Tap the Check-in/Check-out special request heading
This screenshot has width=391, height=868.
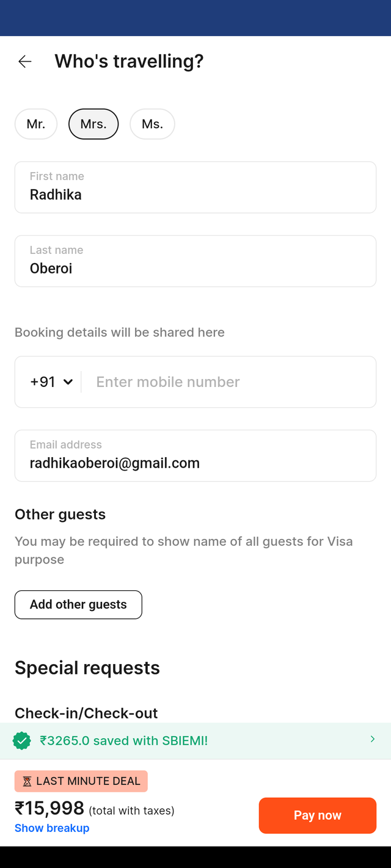[86, 713]
